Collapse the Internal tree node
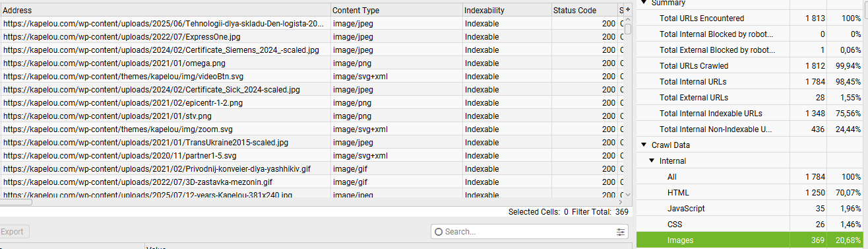This screenshot has height=249, width=868. [652, 160]
